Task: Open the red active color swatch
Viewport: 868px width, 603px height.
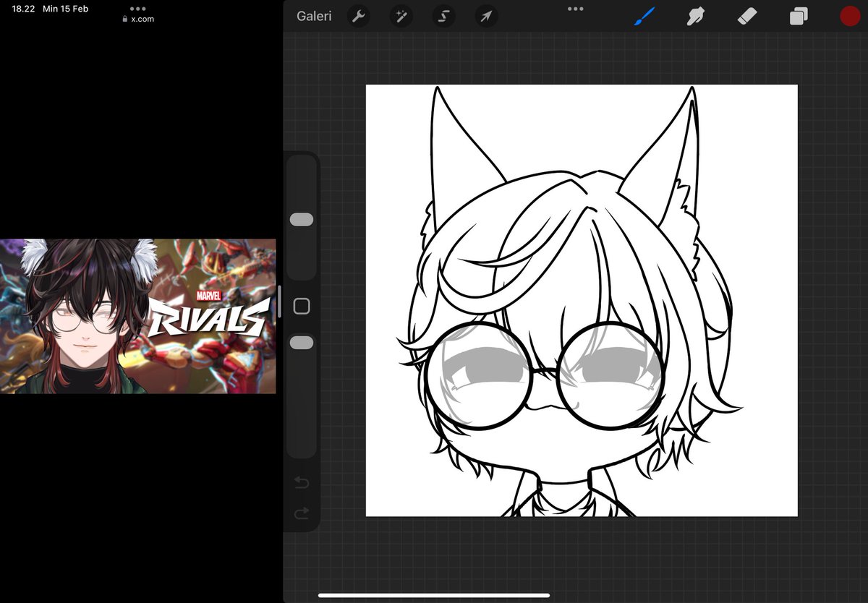Action: (x=850, y=15)
